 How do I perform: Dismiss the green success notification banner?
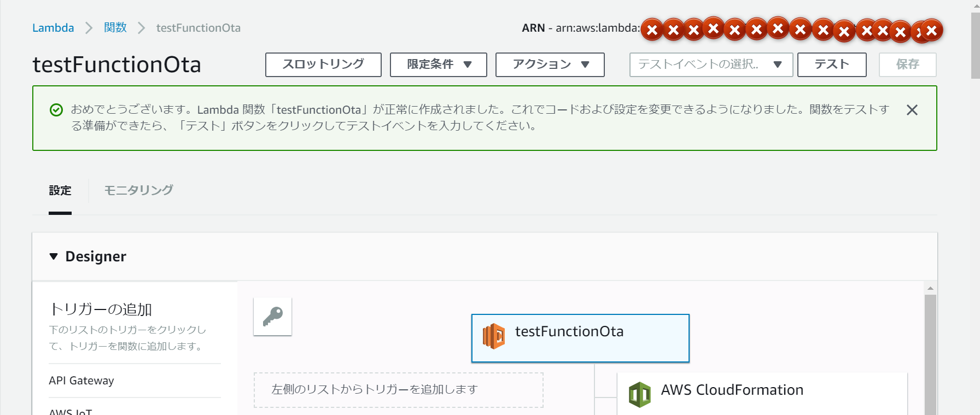point(912,110)
